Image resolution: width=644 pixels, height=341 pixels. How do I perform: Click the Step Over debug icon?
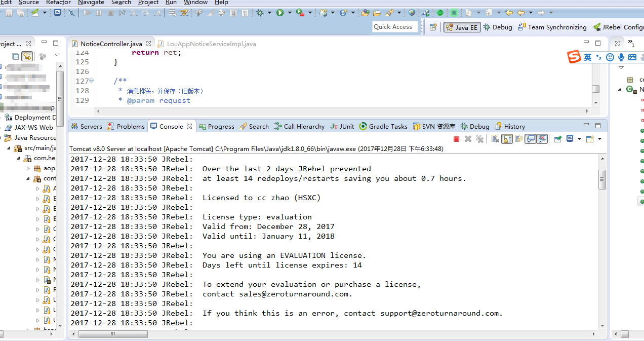[145, 13]
